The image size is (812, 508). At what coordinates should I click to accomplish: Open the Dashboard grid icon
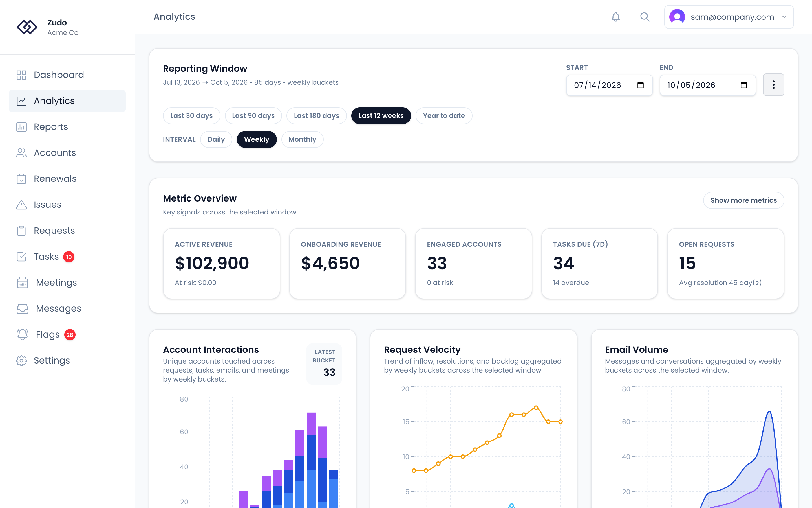[21, 75]
